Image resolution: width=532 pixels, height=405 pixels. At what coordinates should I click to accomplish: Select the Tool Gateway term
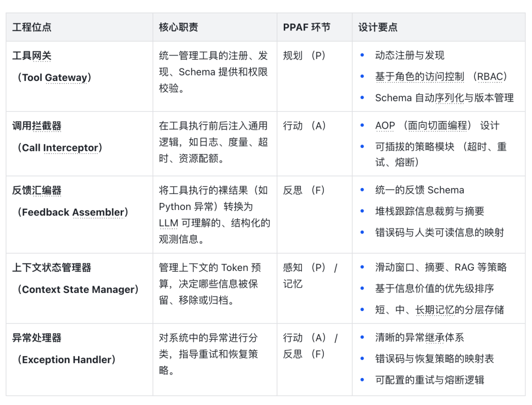click(55, 77)
